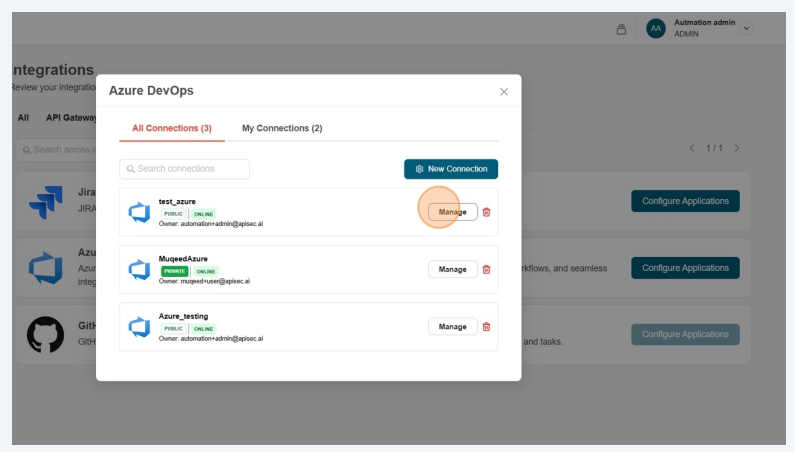Switch to My Connections (2) tab
The width and height of the screenshot is (795, 452).
[282, 128]
